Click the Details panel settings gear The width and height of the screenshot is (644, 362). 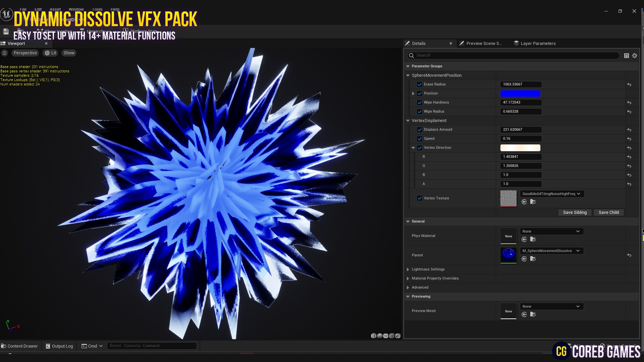[635, 56]
